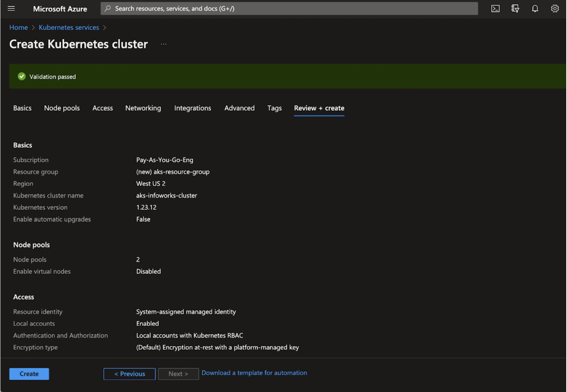Image resolution: width=567 pixels, height=392 pixels.
Task: Click the green validation passed checkmark
Action: tap(22, 76)
